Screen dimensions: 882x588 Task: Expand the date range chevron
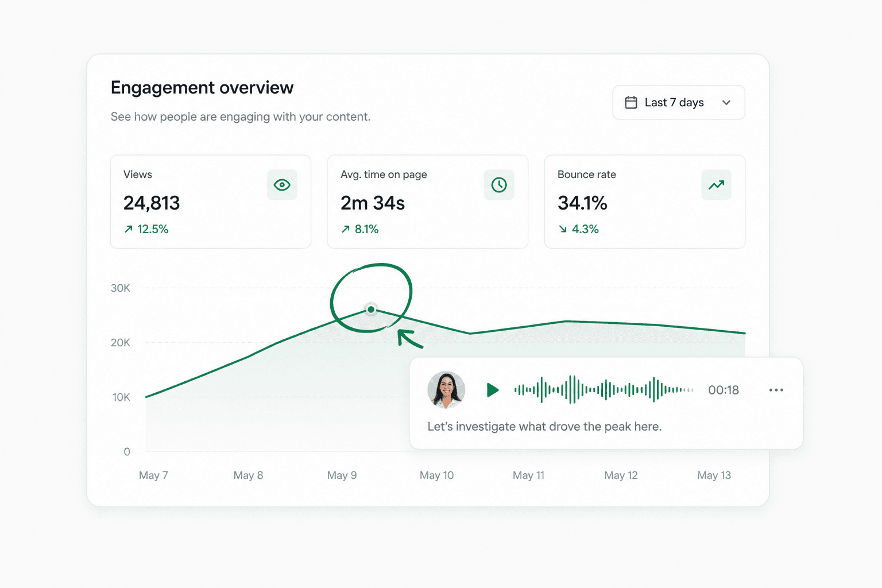(x=726, y=103)
